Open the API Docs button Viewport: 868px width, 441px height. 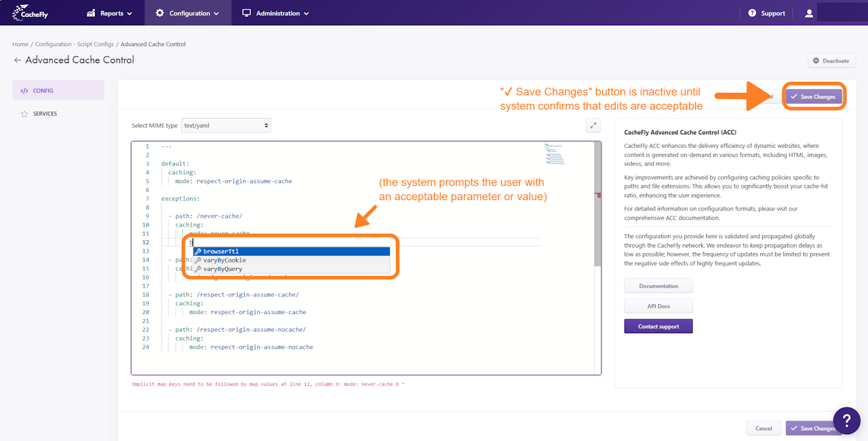(658, 307)
